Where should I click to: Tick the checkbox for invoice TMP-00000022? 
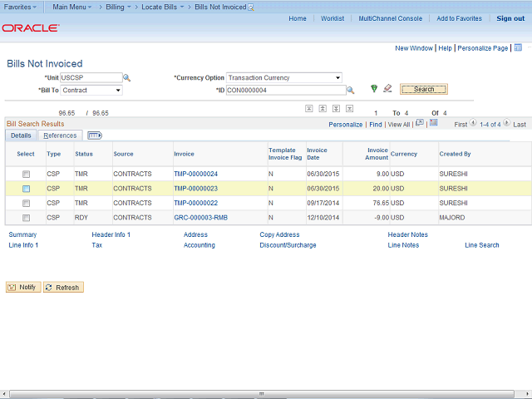[x=26, y=203]
